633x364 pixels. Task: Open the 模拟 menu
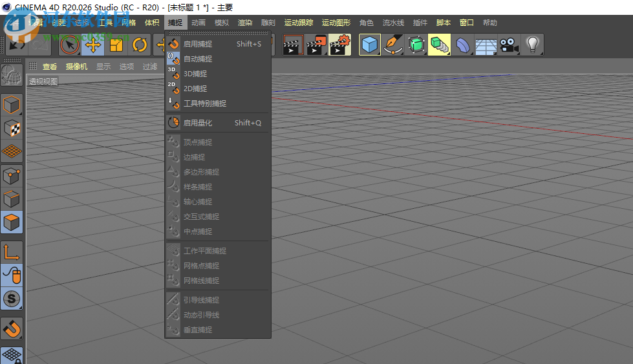click(x=222, y=23)
